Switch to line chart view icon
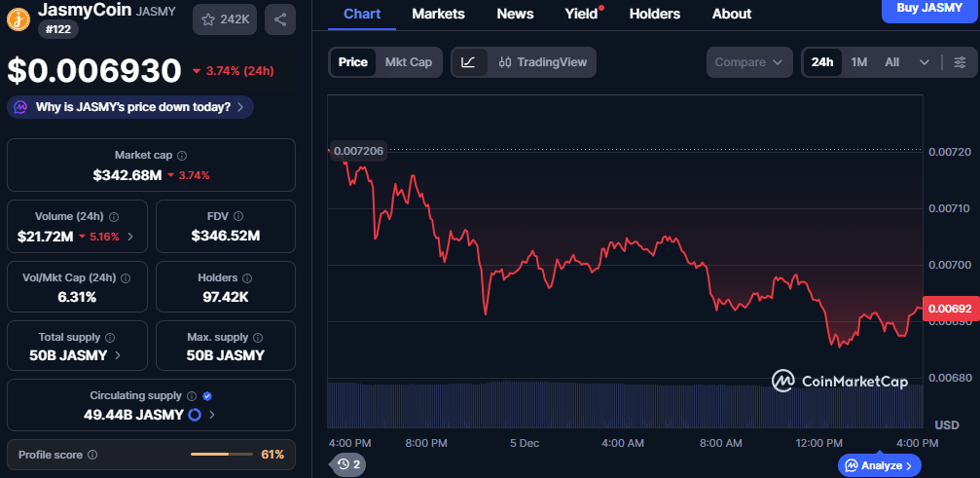 [468, 62]
